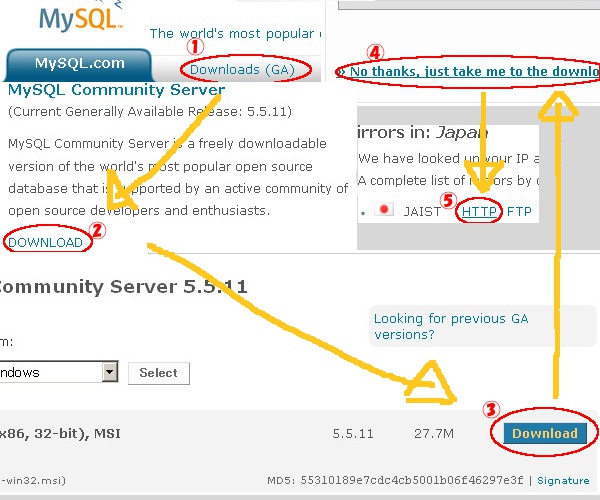Screen dimensions: 600x500
Task: Click the blue Download button for MSI
Action: click(x=545, y=433)
